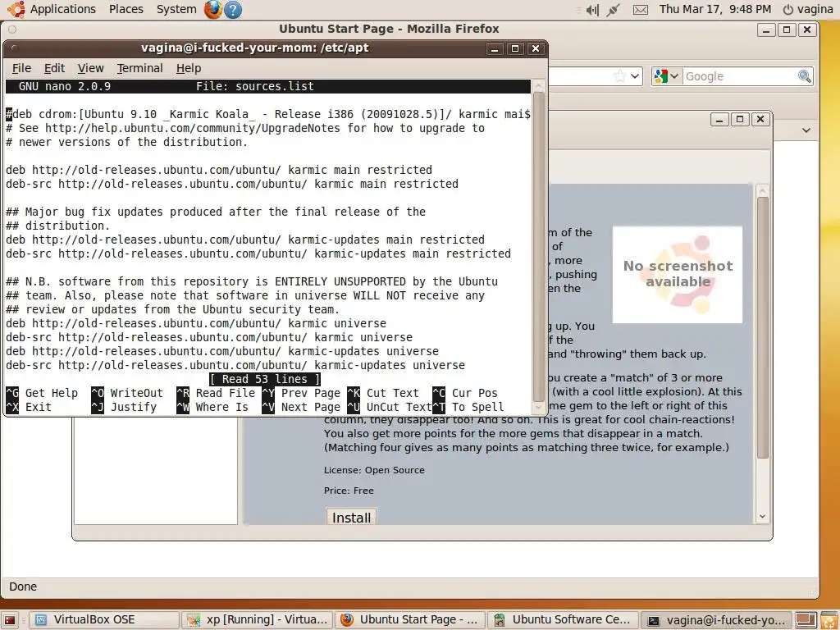Open the Firefox address bar history dropdown
Viewport: 840px width, 630px height.
(635, 76)
